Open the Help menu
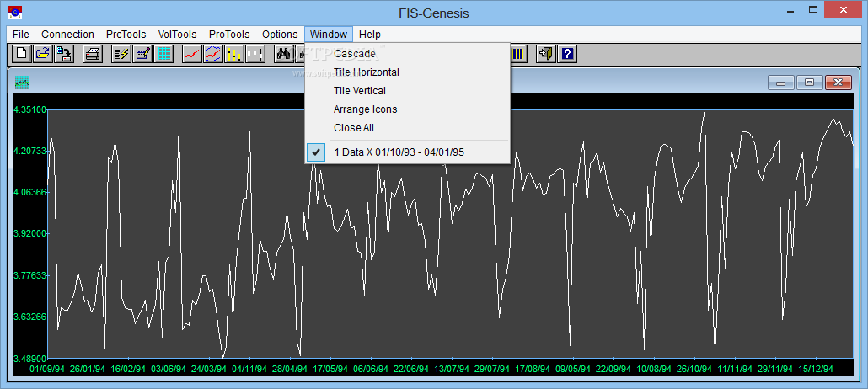 (370, 35)
